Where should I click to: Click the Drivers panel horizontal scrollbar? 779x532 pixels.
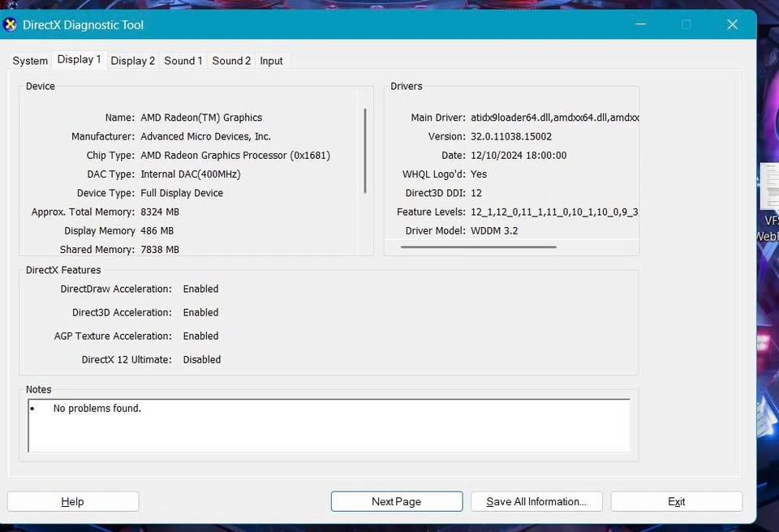click(x=479, y=247)
